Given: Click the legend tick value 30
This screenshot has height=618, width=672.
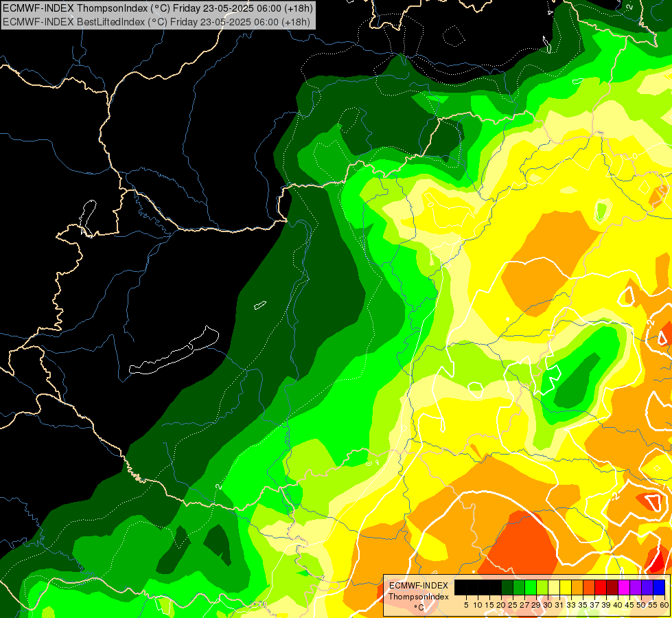Looking at the screenshot, I should [x=548, y=605].
